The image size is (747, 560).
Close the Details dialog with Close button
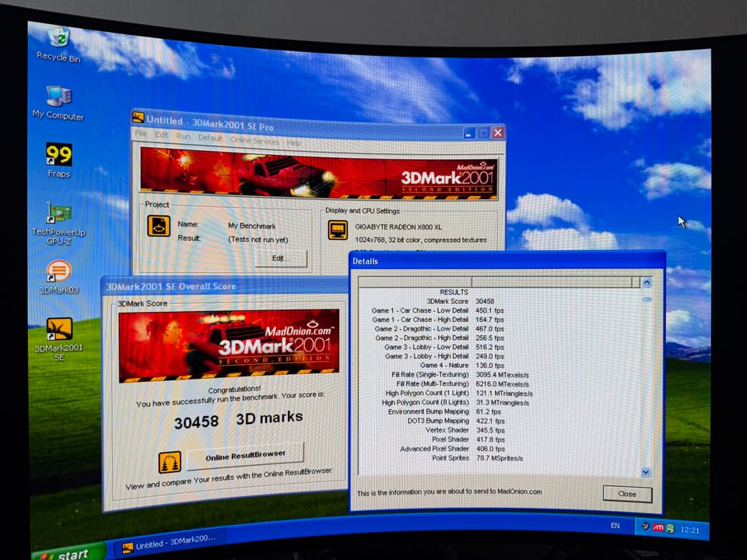click(627, 494)
